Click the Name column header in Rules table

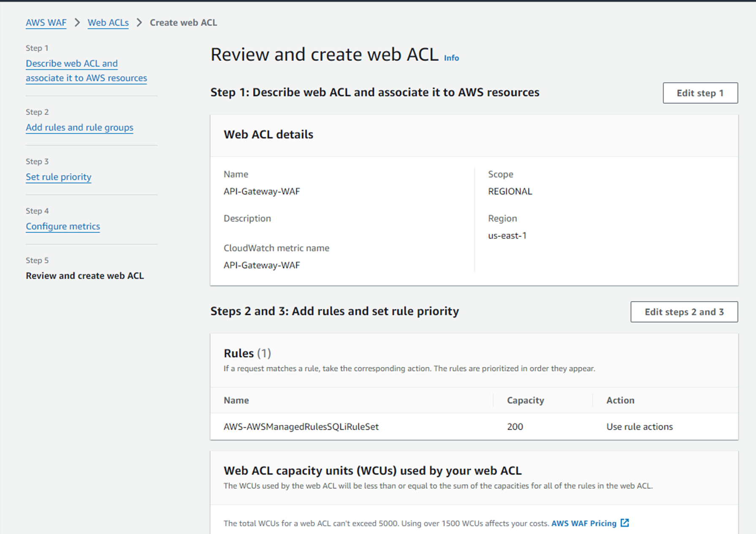pos(236,400)
